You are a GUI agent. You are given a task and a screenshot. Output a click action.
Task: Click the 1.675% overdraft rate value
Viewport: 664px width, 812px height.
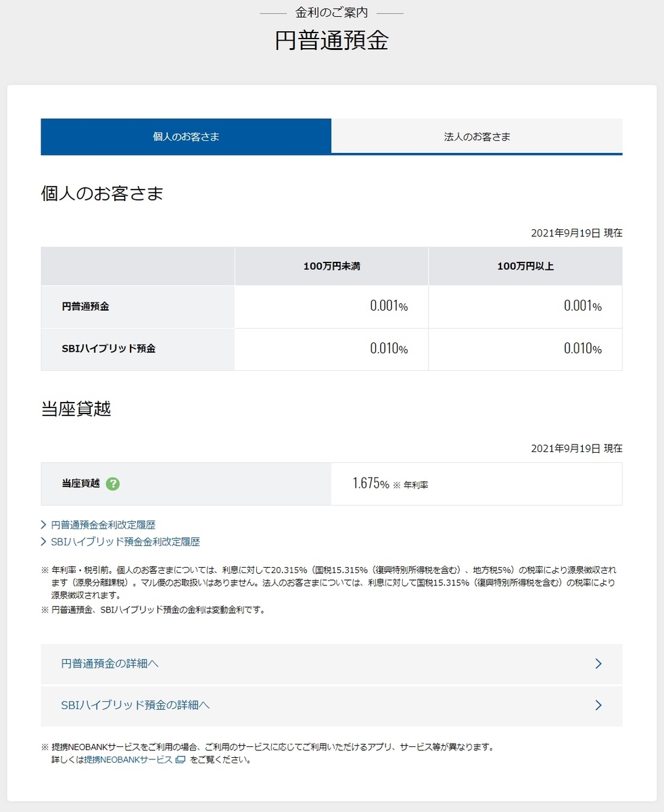pyautogui.click(x=371, y=484)
